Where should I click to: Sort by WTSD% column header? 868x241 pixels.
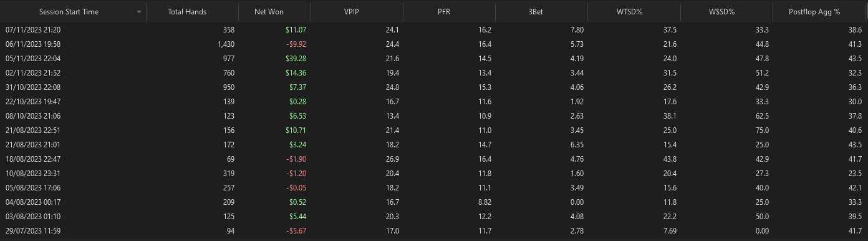pyautogui.click(x=635, y=12)
